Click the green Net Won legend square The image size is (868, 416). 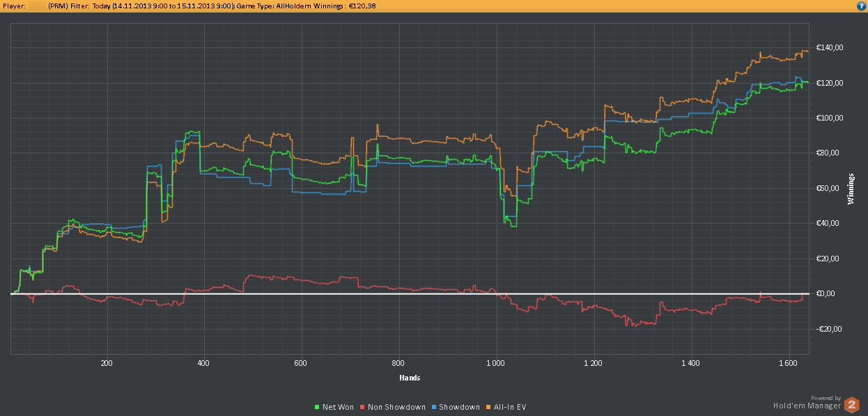tap(317, 407)
